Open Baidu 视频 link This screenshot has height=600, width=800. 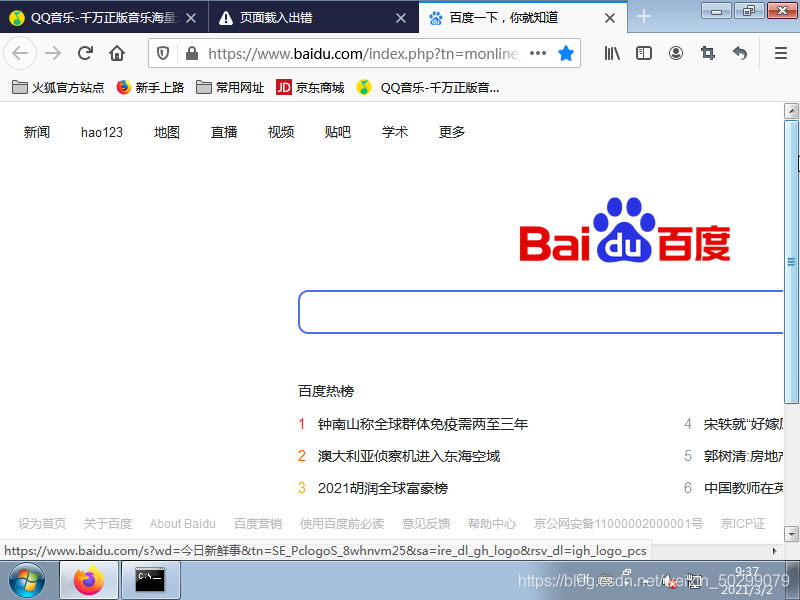(281, 132)
